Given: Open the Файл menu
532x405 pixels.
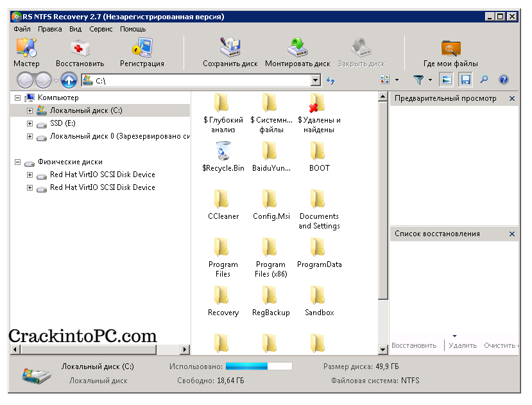Looking at the screenshot, I should (22, 29).
